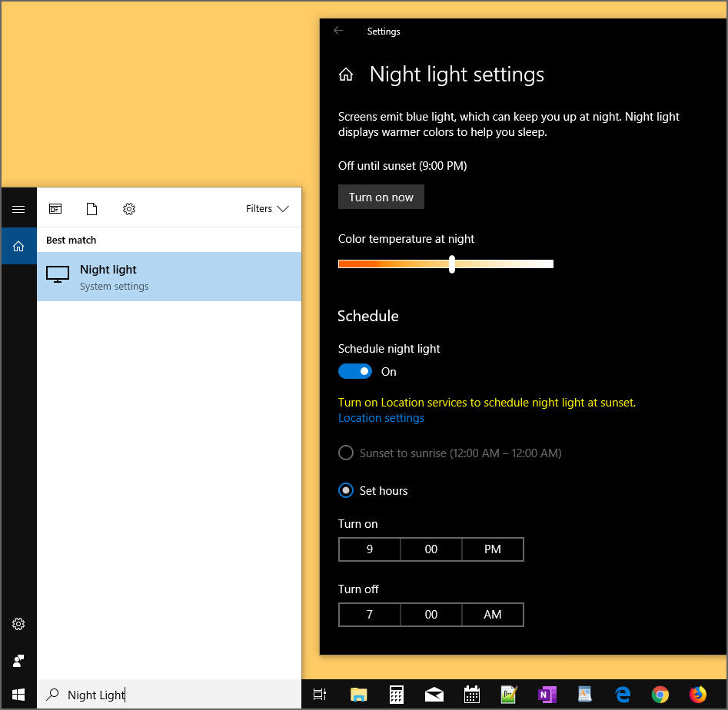Screen dimensions: 728x710
Task: Select the Set hours radio button
Action: pos(346,490)
